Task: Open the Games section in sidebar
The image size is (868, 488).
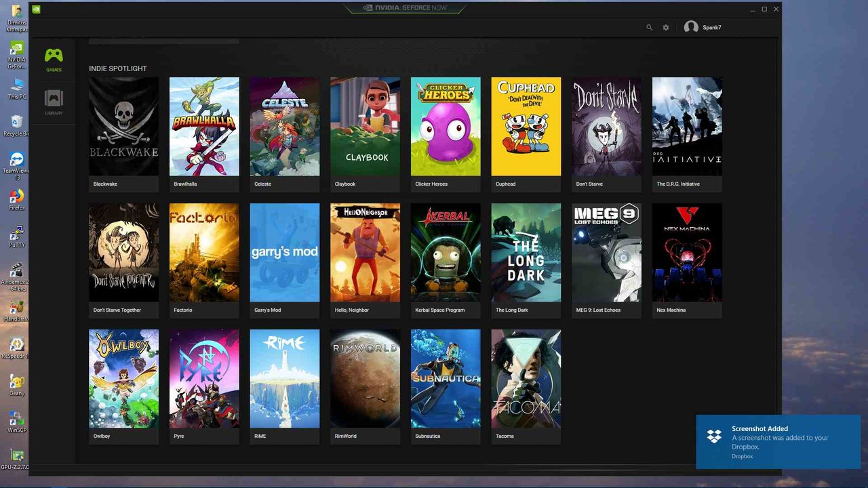Action: (x=54, y=60)
